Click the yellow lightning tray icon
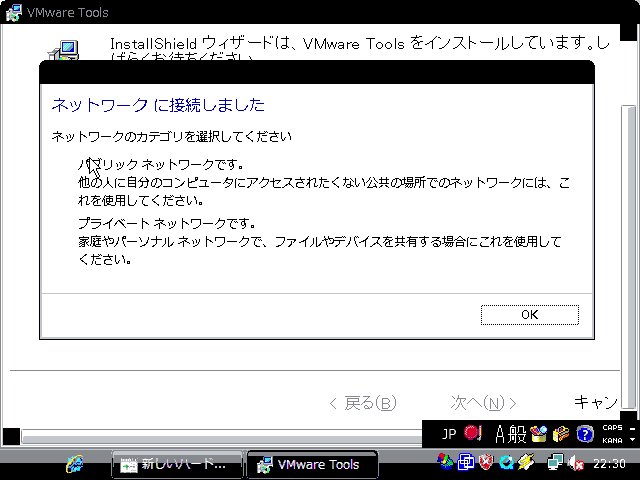Viewport: 640px width, 480px height. (527, 462)
